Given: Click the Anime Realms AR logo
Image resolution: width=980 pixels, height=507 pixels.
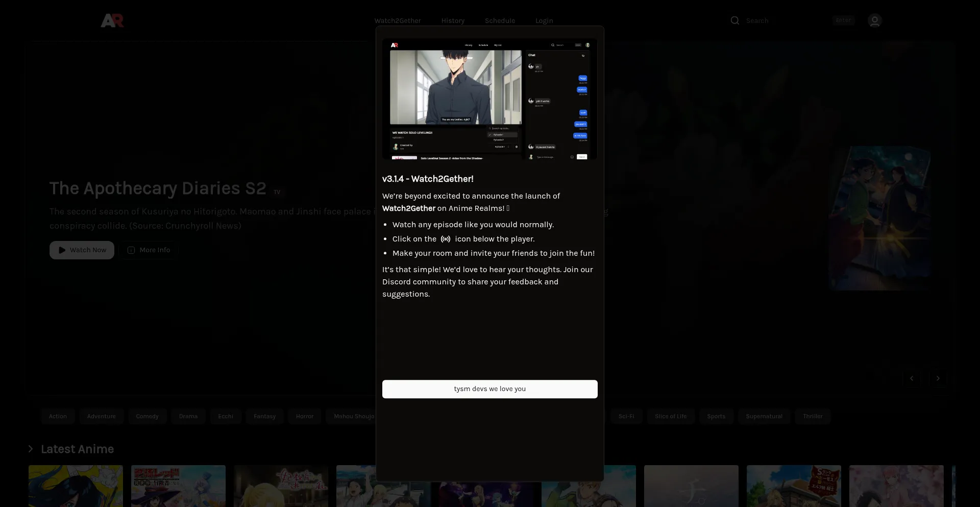Looking at the screenshot, I should (112, 20).
